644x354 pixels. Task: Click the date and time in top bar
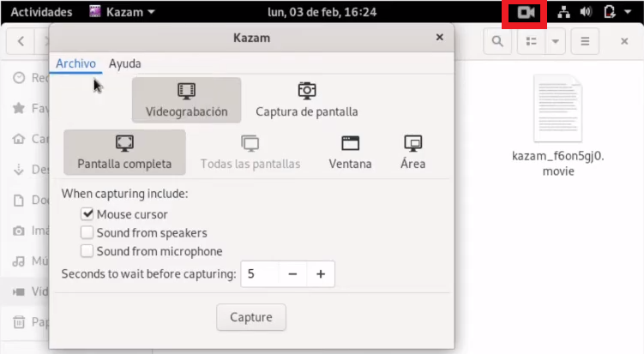[x=322, y=12]
